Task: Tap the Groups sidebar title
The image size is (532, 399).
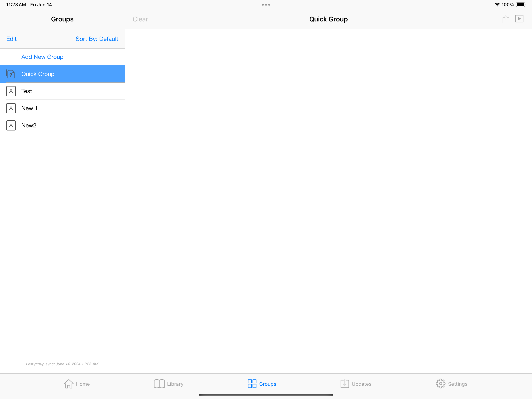Action: pyautogui.click(x=62, y=19)
